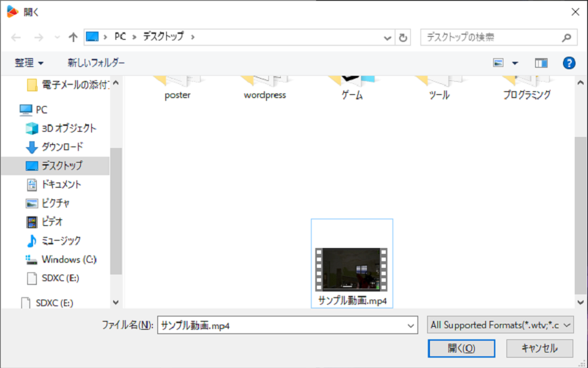This screenshot has width=588, height=368.
Task: Open ビデオ in navigation pane
Action: tap(44, 222)
